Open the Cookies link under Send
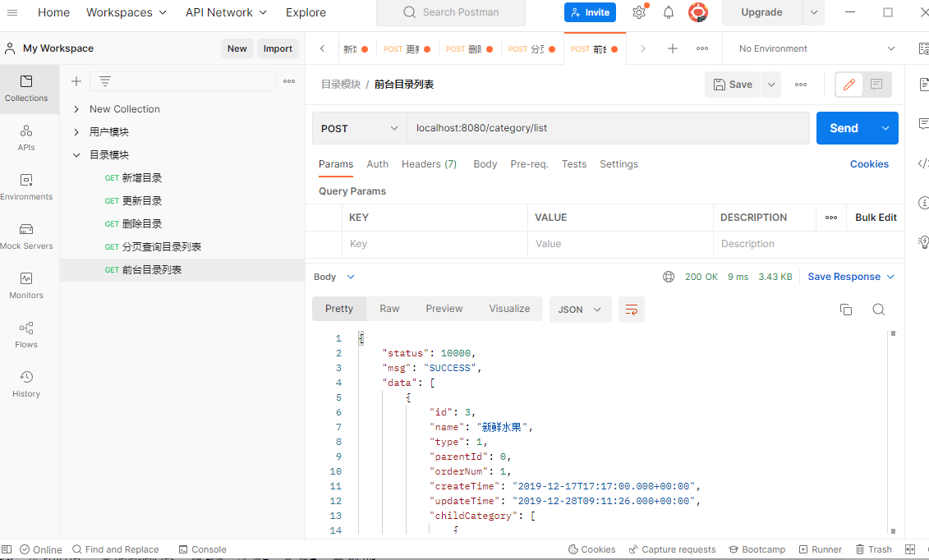 point(869,164)
